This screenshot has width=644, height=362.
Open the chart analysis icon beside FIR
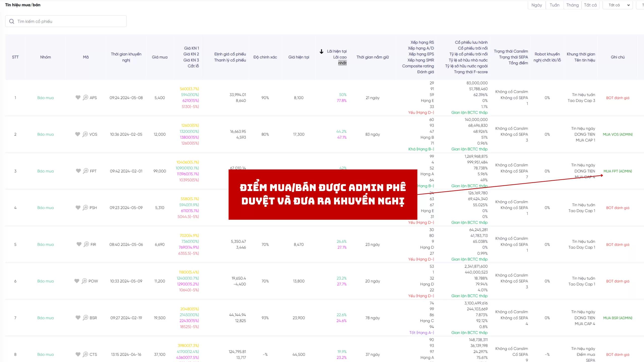[86, 244]
